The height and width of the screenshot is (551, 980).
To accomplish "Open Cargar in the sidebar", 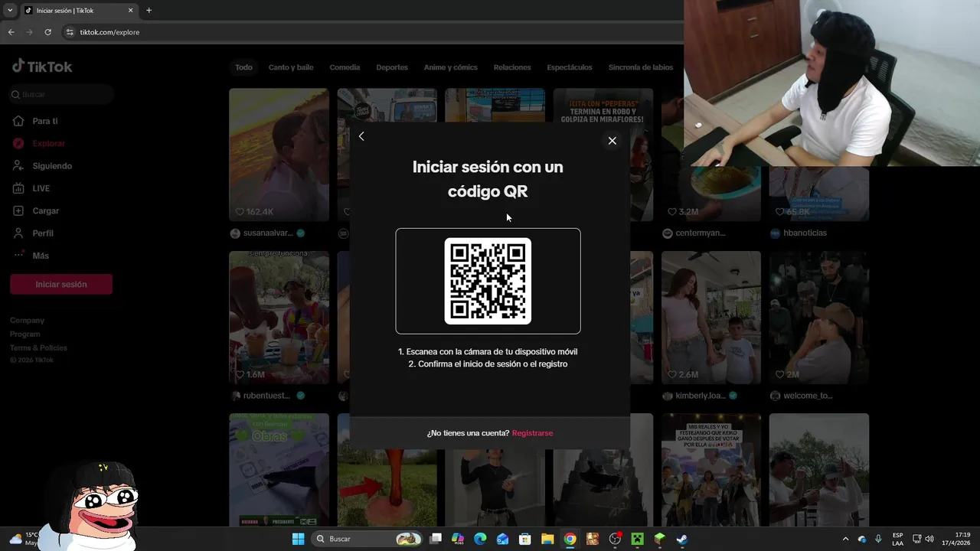I will (x=45, y=210).
